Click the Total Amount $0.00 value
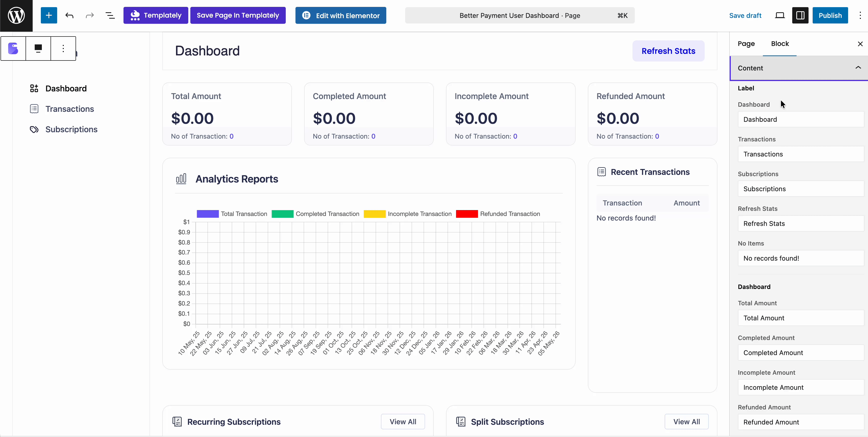 click(x=192, y=118)
